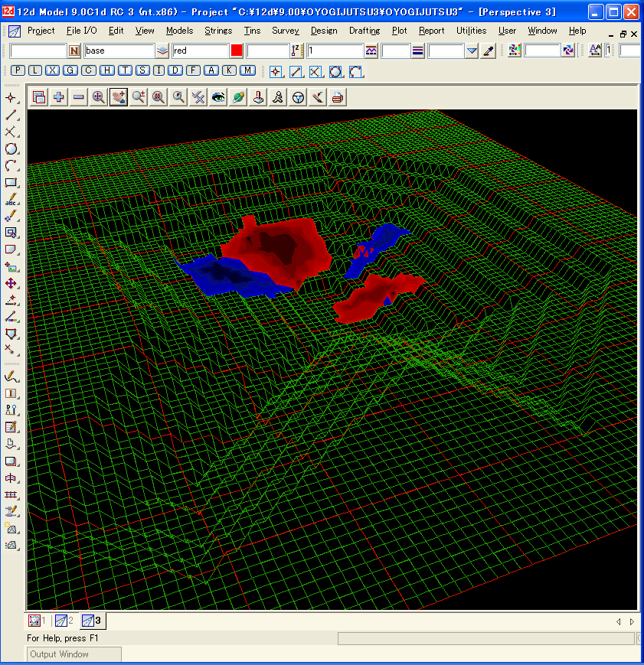The image size is (644, 665).
Task: Select the text (abc) tool in left toolbar
Action: 11,199
